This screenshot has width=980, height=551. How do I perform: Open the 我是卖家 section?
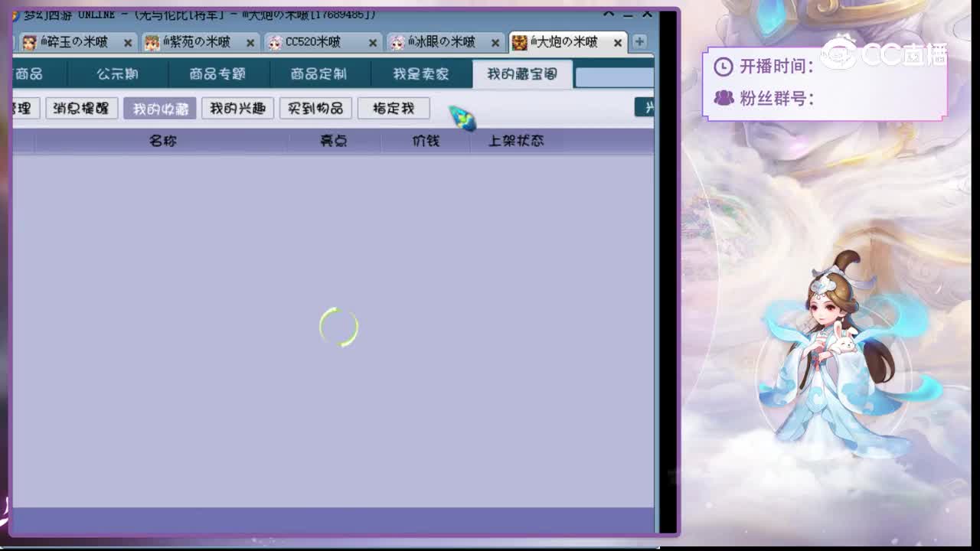[420, 74]
